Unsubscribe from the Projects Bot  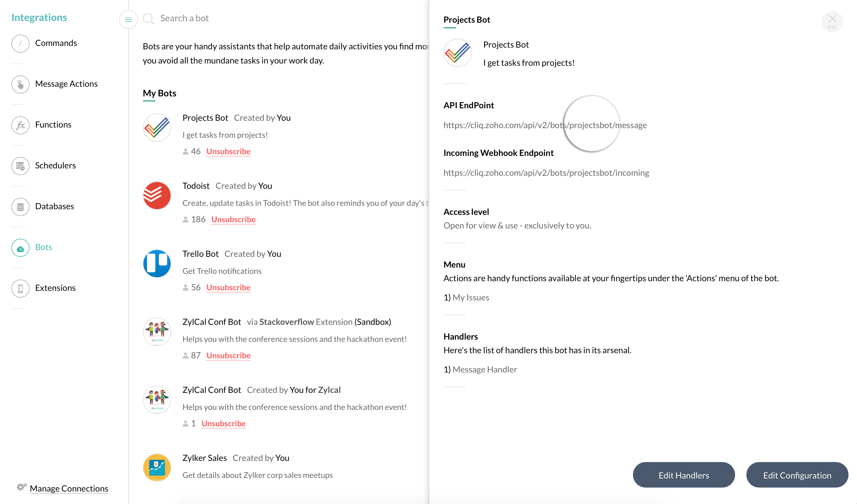pyautogui.click(x=228, y=151)
